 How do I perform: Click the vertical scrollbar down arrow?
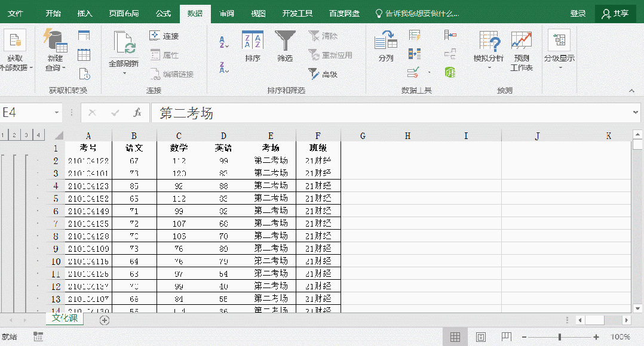(637, 308)
